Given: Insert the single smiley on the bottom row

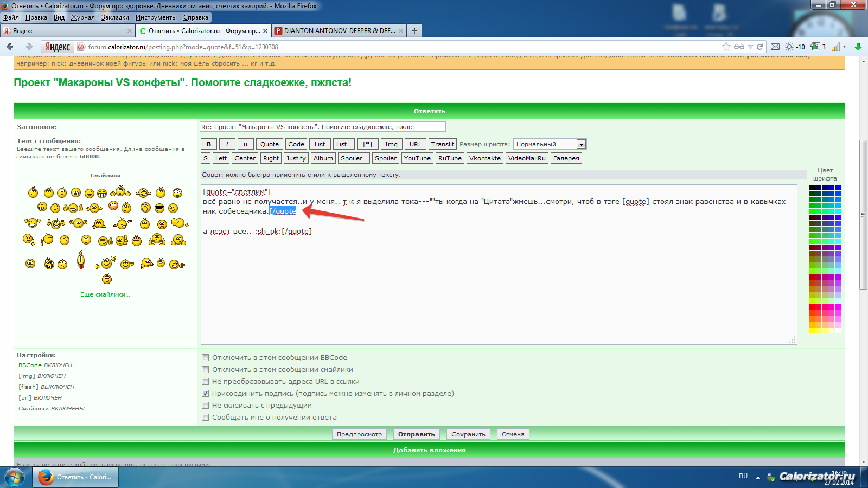Looking at the screenshot, I should click(x=107, y=279).
